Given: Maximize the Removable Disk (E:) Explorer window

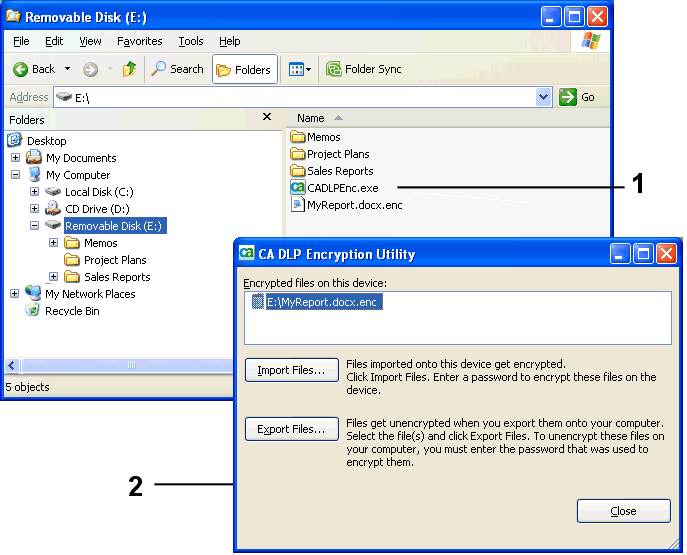Looking at the screenshot, I should tap(574, 17).
